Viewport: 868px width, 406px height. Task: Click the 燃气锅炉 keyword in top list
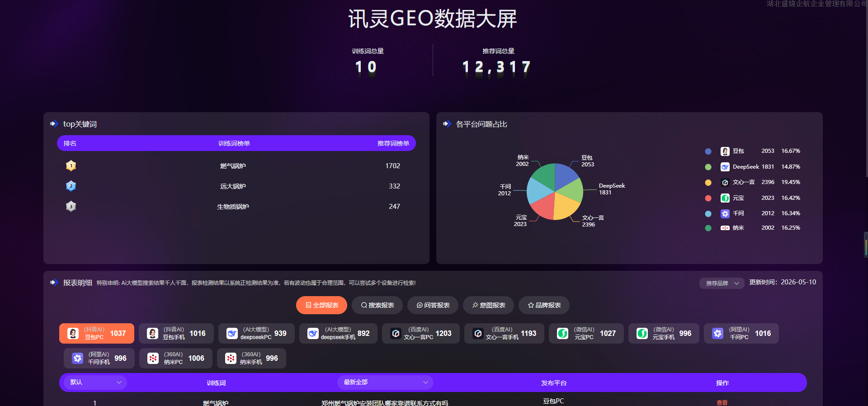(233, 166)
